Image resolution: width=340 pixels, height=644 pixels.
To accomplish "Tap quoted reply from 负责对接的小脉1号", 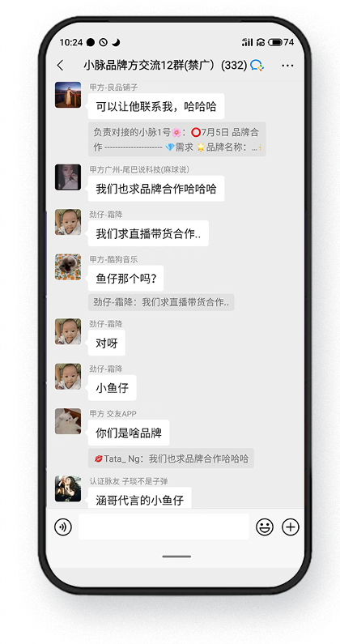I will click(x=177, y=139).
